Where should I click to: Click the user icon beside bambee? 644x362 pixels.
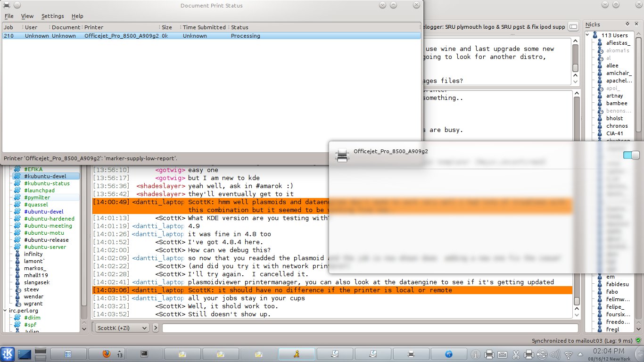601,103
